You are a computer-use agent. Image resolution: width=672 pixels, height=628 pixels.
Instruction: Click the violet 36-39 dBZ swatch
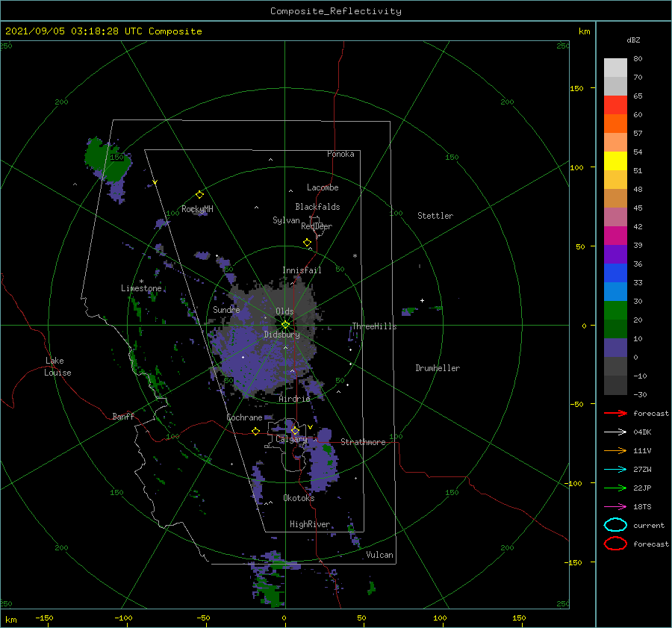615,254
